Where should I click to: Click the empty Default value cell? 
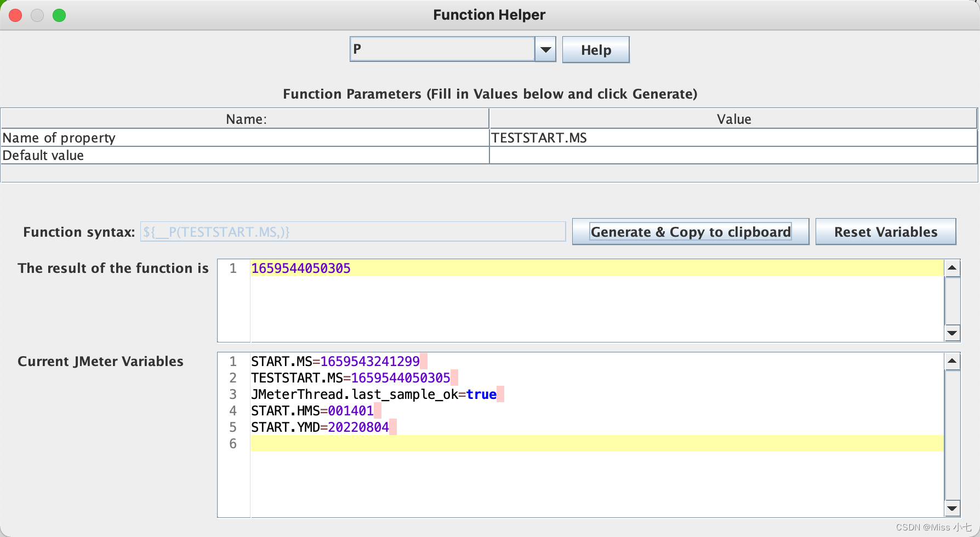(x=733, y=155)
